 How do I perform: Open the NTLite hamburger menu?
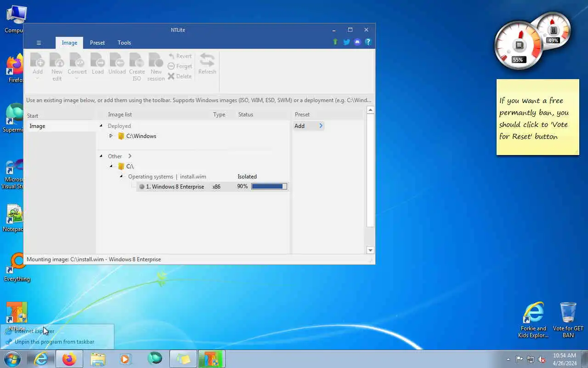coord(39,43)
